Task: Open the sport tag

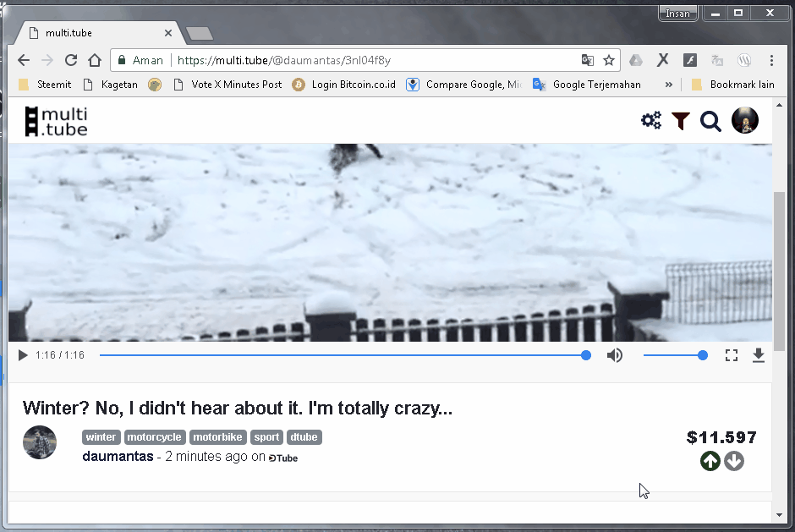Action: (x=266, y=437)
